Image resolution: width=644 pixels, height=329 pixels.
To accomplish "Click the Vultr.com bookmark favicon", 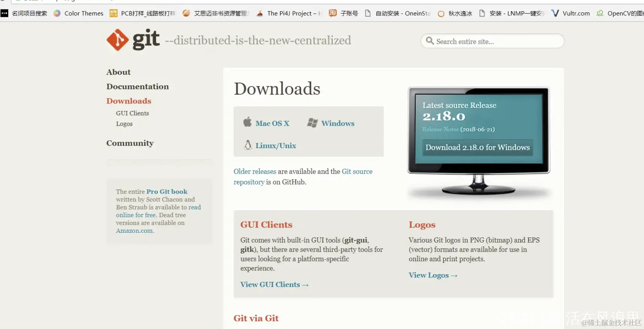I will click(x=555, y=13).
